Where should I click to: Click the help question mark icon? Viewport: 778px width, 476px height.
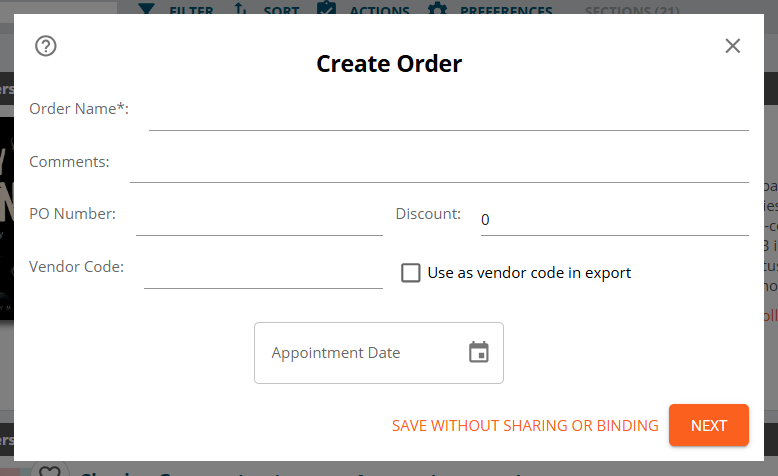pos(45,46)
